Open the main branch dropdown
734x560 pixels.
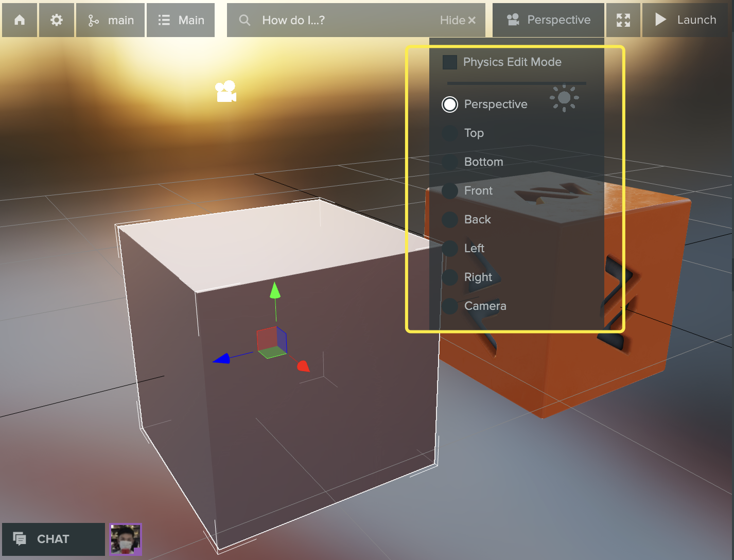point(111,20)
